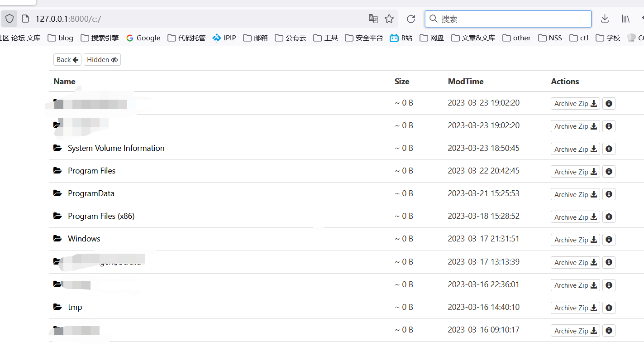
Task: Open the 代码托管 bookmarks folder
Action: tap(186, 38)
